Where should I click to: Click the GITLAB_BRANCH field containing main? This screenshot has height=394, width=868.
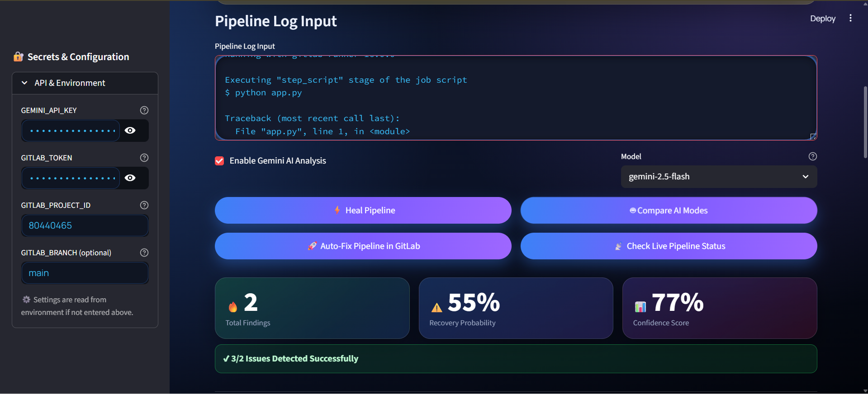[x=85, y=273]
